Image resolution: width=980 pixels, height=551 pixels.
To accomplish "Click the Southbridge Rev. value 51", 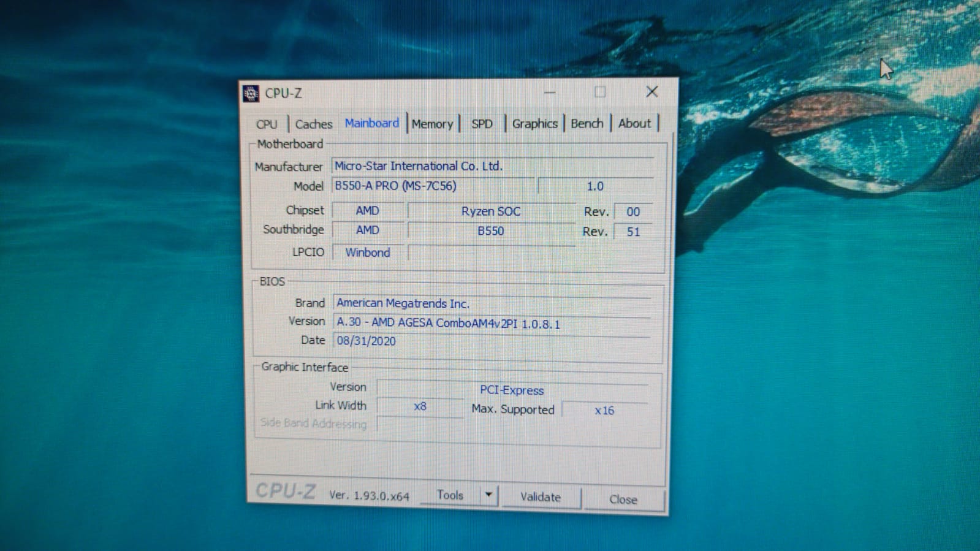I will [x=633, y=232].
